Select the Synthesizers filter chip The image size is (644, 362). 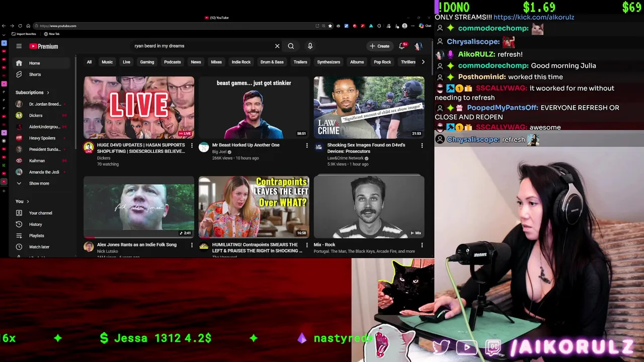point(329,62)
